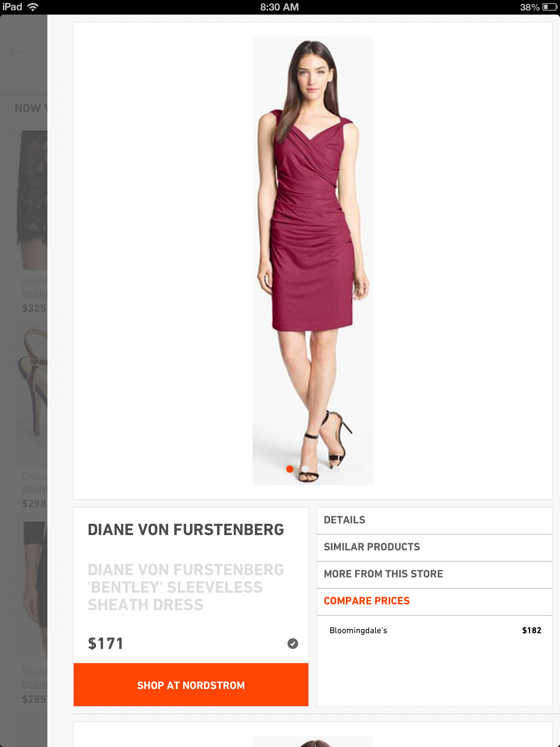
Task: Open the Diane Von Furstenberg brand title
Action: 186,530
